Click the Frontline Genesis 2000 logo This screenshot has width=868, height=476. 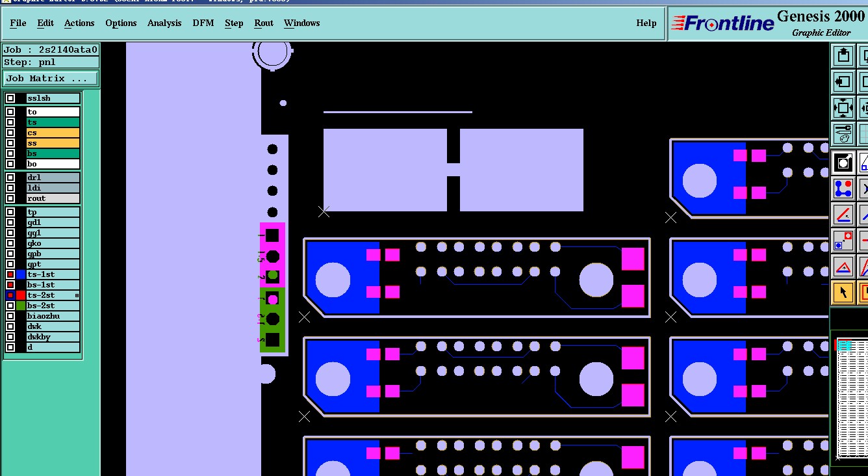(768, 23)
